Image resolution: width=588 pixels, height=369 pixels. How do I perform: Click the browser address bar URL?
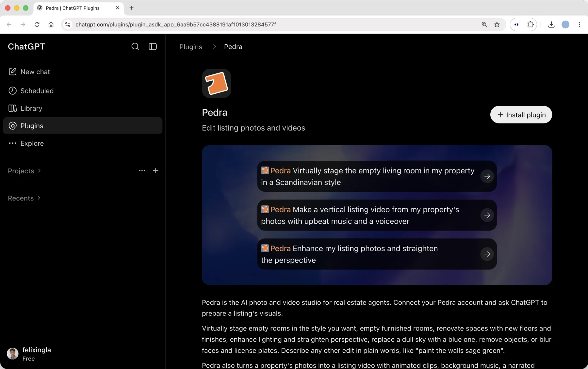(x=175, y=24)
